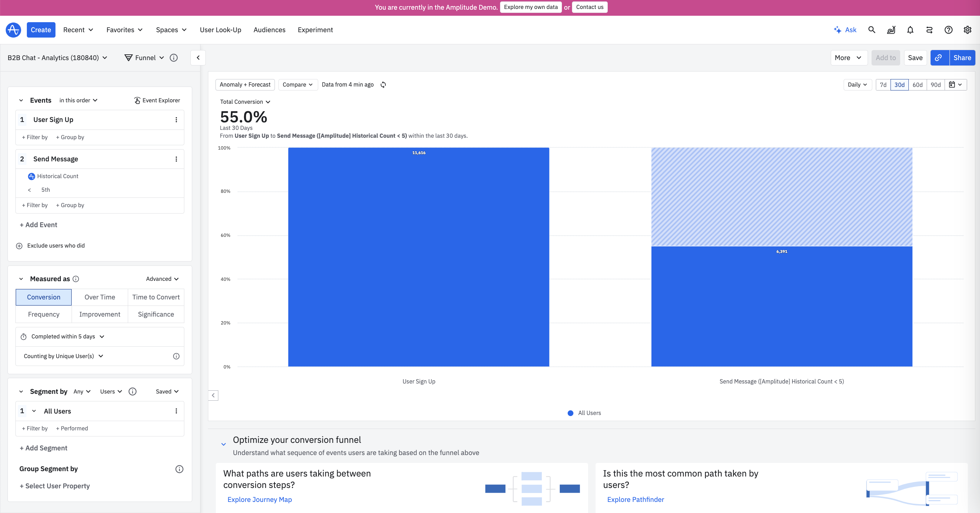Click the Amplitude logo home icon
This screenshot has width=980, height=513.
coord(13,30)
